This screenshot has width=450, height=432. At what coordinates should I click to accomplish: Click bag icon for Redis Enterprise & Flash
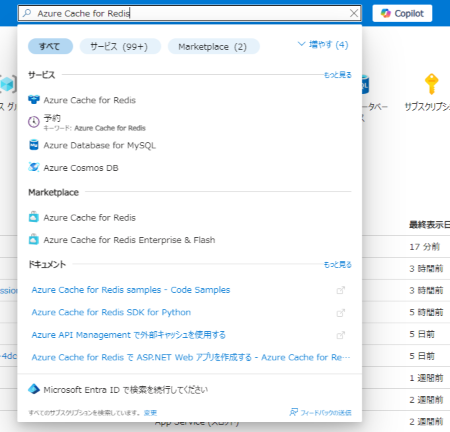(x=34, y=239)
